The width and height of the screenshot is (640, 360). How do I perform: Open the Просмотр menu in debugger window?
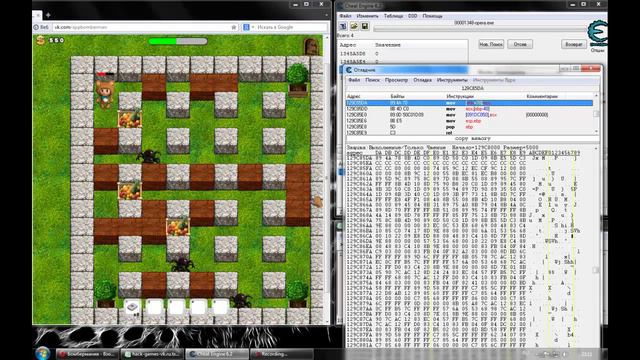[396, 80]
